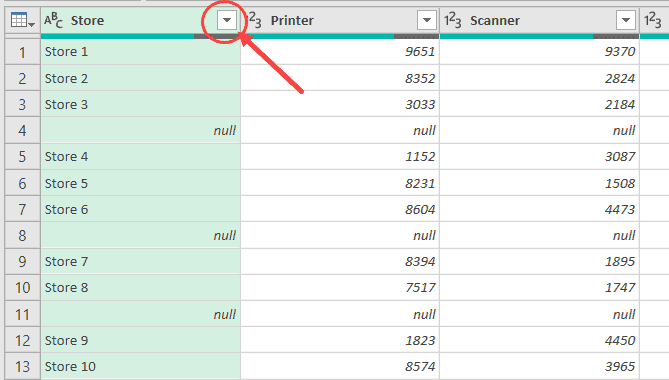Viewport: 669px width, 380px height.
Task: Click Printer value 8231
Action: click(x=340, y=183)
